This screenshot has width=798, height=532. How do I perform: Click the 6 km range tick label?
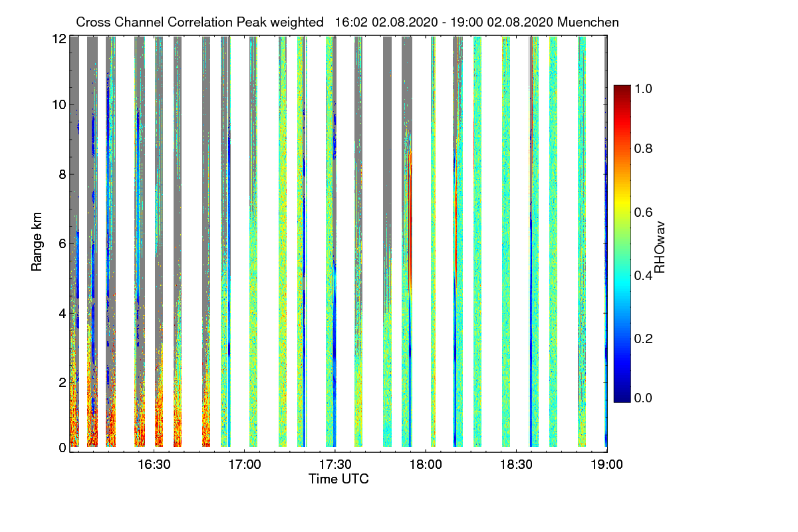tap(62, 244)
